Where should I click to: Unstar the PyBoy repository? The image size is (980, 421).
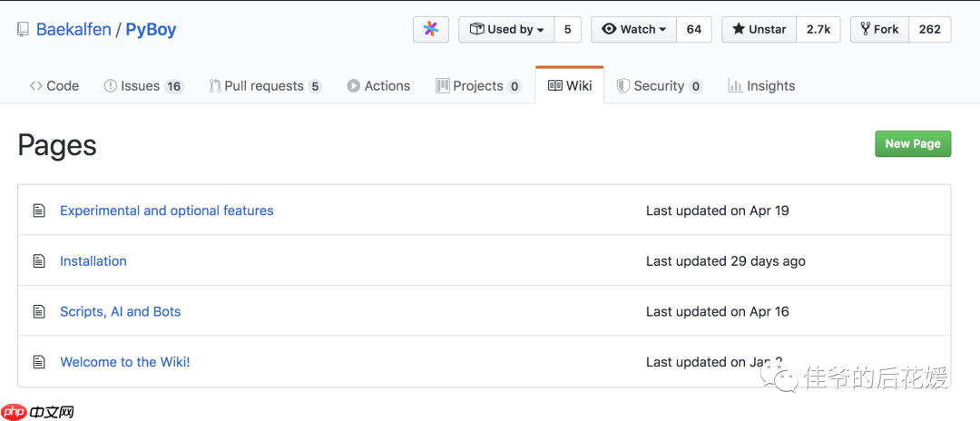click(x=759, y=29)
